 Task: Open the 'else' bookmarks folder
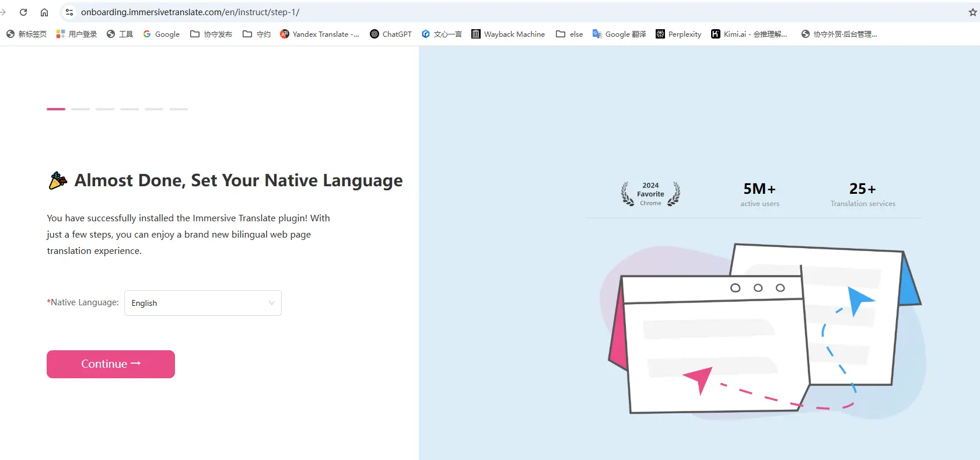(569, 34)
